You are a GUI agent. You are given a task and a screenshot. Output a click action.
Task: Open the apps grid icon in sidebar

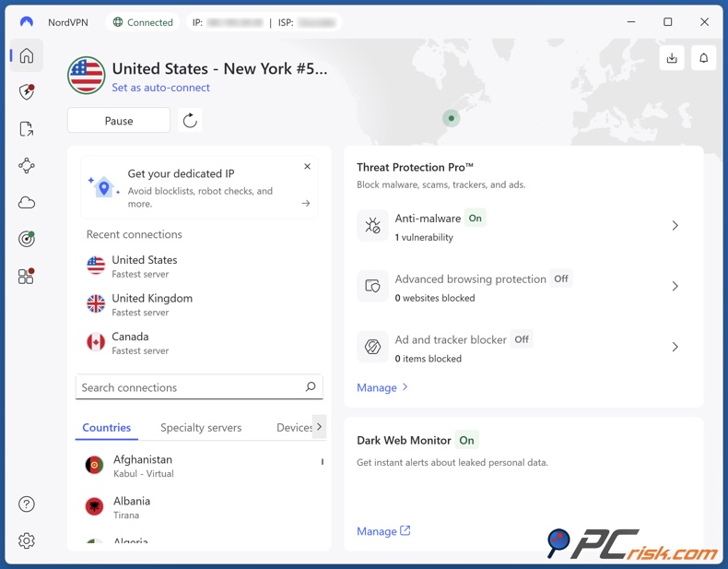(x=27, y=277)
